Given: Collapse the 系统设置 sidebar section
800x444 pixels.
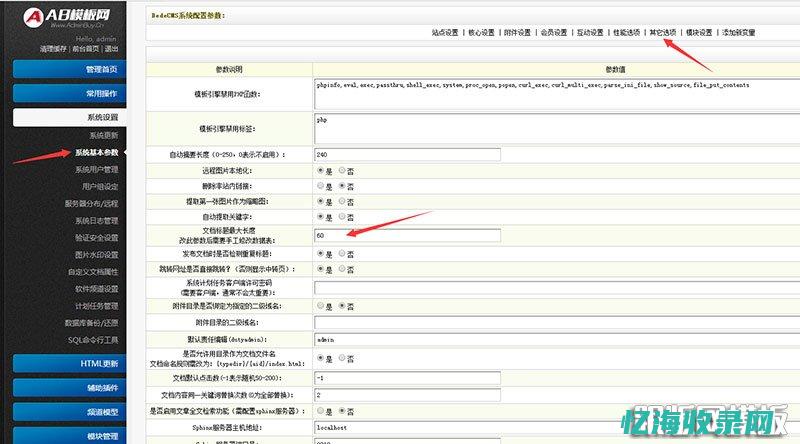Looking at the screenshot, I should coord(68,117).
